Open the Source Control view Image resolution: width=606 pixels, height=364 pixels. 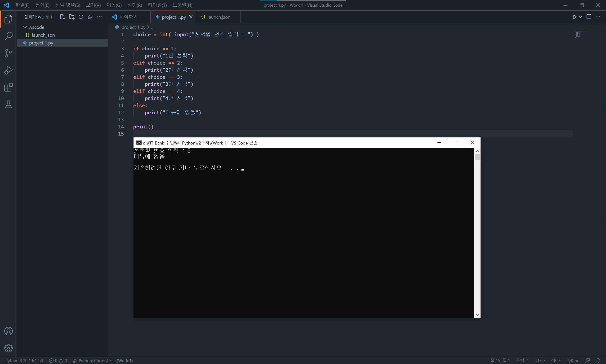(x=8, y=53)
